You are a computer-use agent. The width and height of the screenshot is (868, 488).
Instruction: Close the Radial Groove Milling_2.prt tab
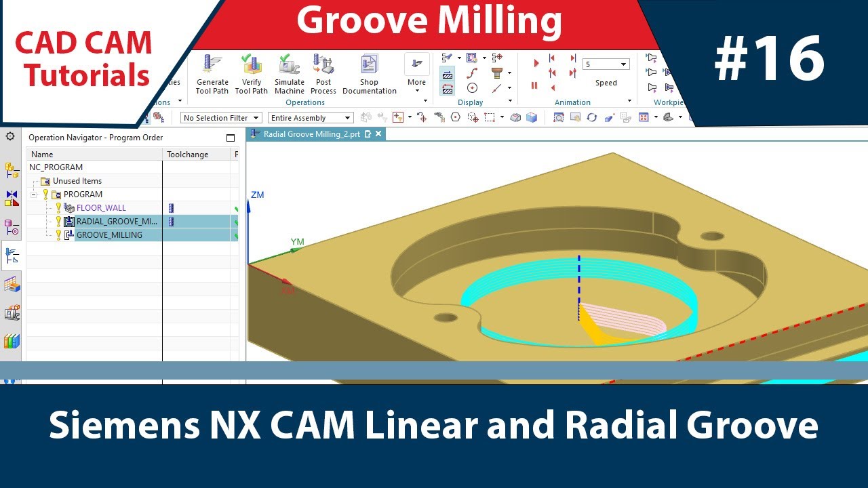378,134
